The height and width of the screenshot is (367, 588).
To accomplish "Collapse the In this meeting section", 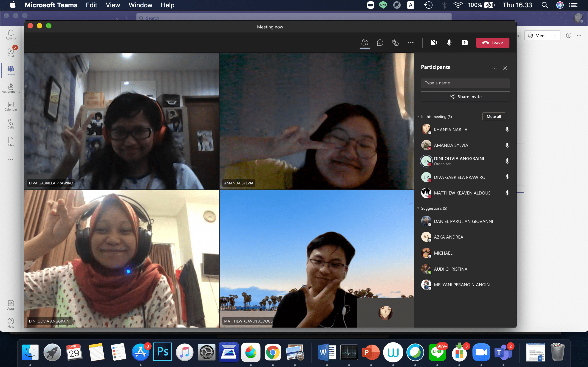I will coord(418,116).
